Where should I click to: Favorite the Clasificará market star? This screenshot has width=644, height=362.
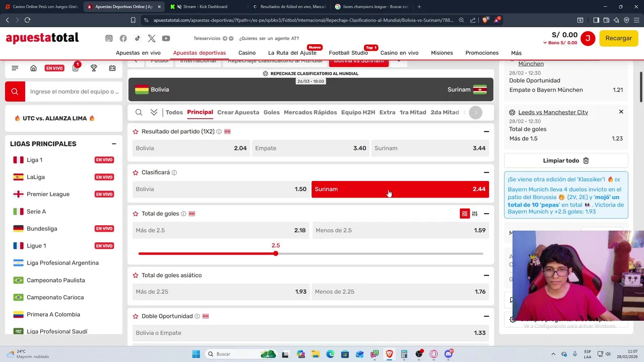tap(135, 172)
